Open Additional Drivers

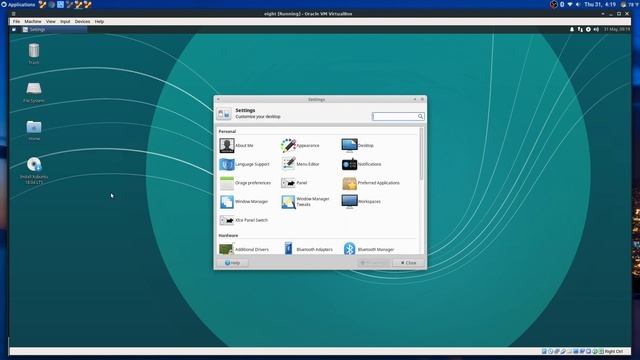coord(244,249)
